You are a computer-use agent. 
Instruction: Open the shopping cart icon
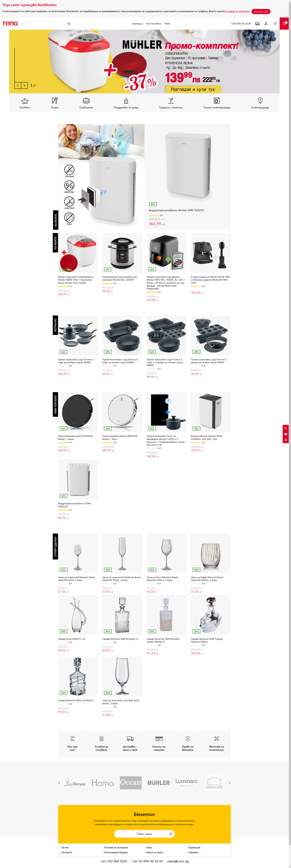284,24
